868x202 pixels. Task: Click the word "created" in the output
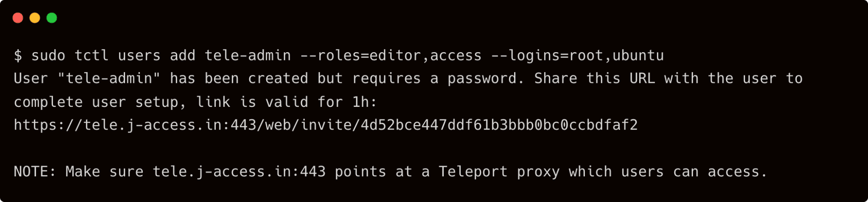click(x=278, y=79)
